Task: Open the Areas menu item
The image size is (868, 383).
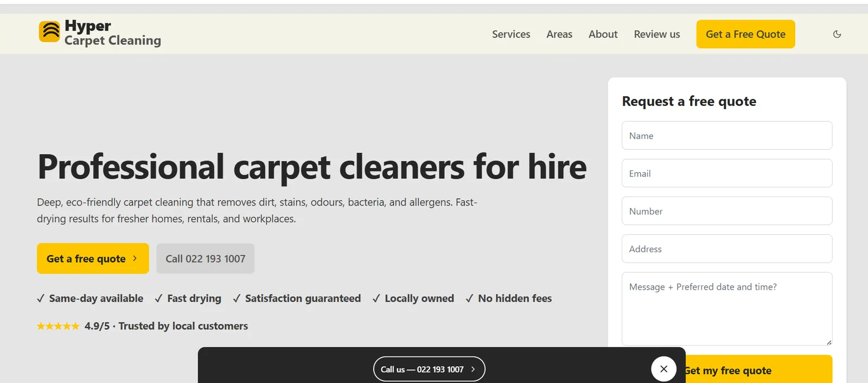Action: click(559, 34)
